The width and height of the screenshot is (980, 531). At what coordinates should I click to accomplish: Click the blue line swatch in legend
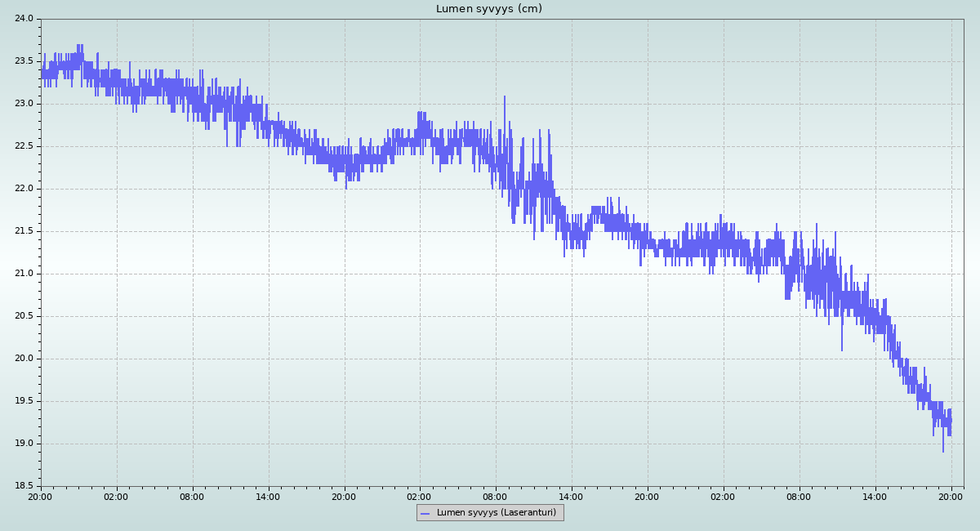click(425, 513)
